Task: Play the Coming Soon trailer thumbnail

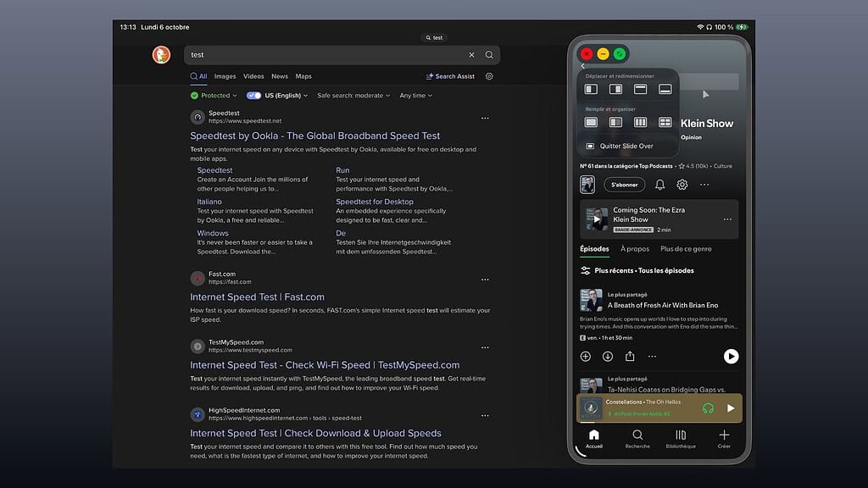Action: tap(597, 219)
